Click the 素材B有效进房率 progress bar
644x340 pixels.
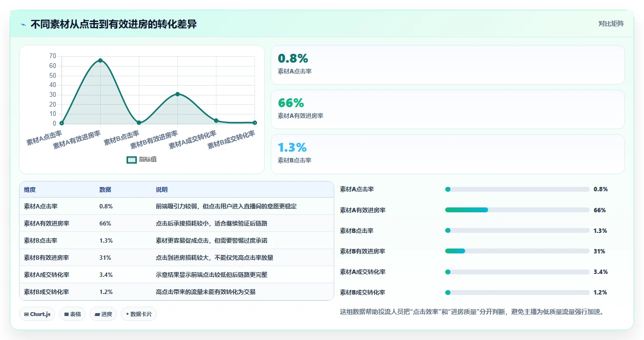tap(517, 251)
